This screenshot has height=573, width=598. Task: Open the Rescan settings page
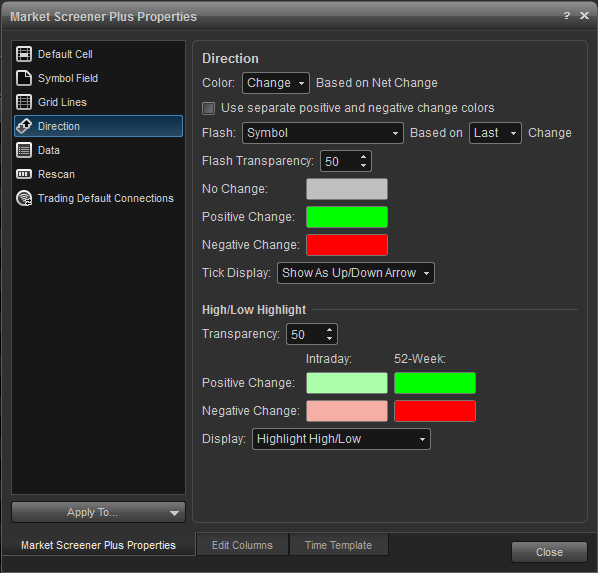click(98, 174)
